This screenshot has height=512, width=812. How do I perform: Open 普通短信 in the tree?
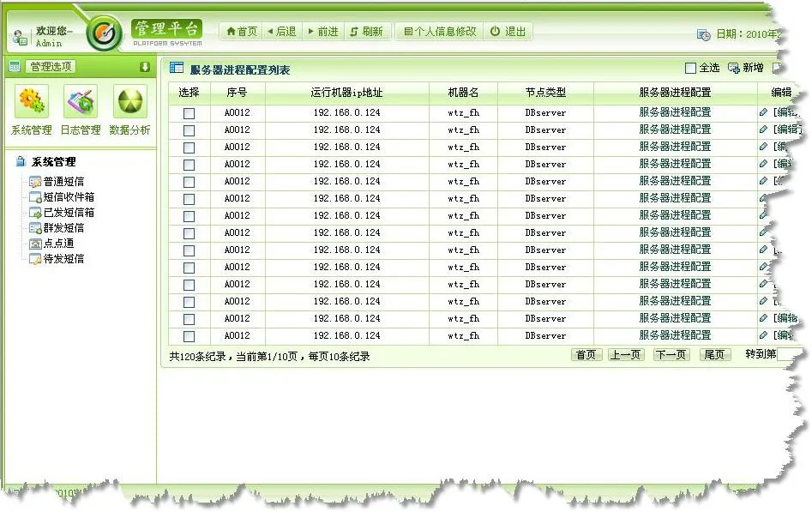(x=57, y=182)
